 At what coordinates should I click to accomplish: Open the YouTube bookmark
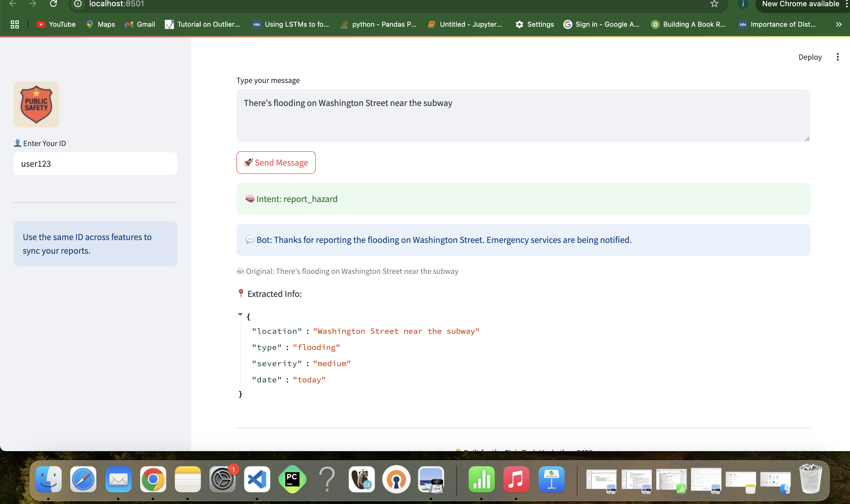pyautogui.click(x=56, y=24)
